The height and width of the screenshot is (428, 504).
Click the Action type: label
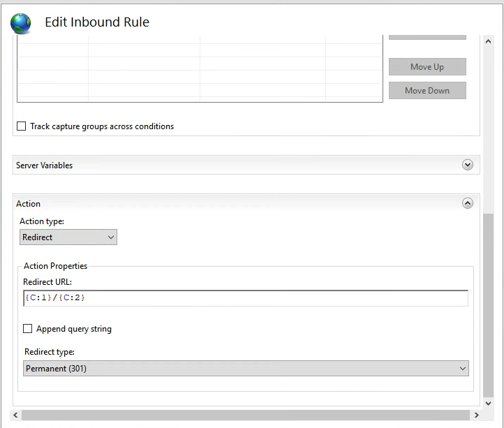pos(42,221)
